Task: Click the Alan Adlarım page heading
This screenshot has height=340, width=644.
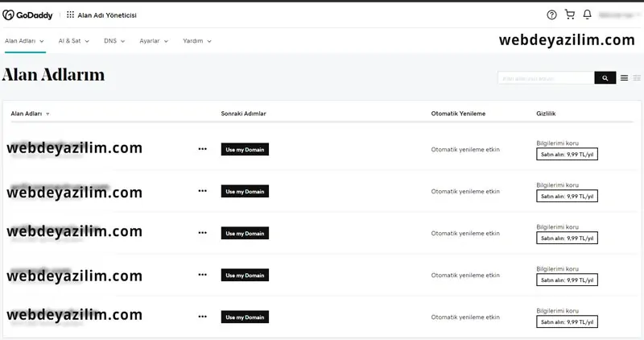Action: pyautogui.click(x=53, y=75)
